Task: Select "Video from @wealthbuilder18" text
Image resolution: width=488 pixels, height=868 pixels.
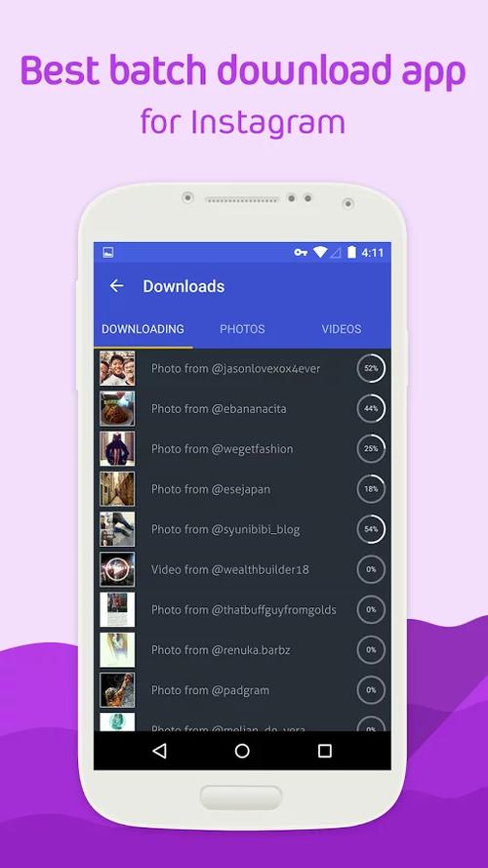Action: pos(230,569)
